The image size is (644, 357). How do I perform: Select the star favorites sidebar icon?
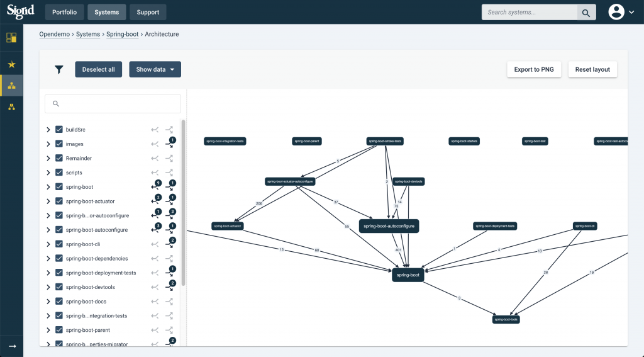11,64
